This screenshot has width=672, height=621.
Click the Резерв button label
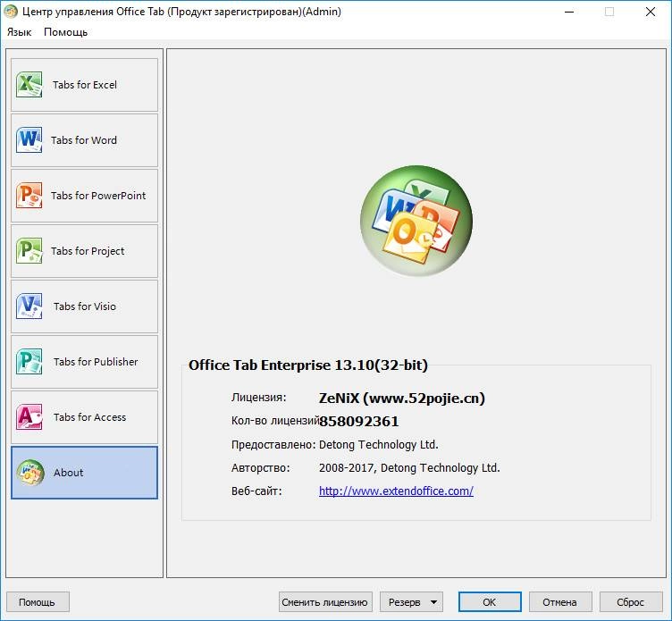pyautogui.click(x=404, y=602)
